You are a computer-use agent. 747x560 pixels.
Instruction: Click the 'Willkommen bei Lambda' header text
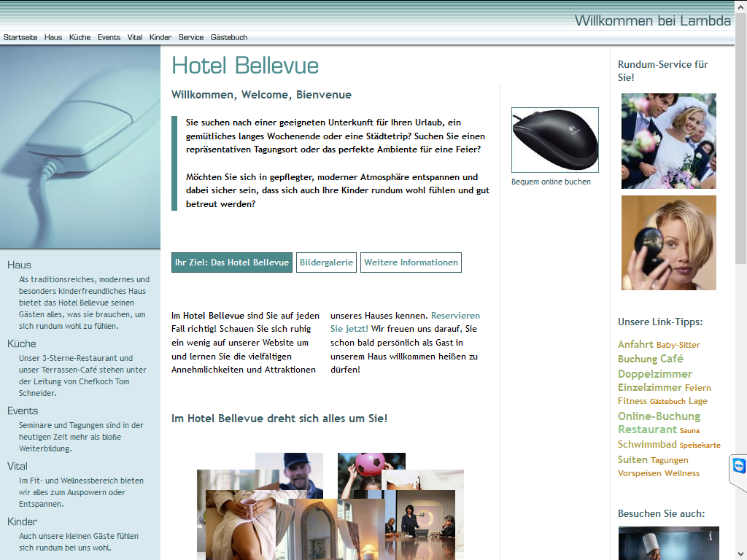[x=653, y=20]
